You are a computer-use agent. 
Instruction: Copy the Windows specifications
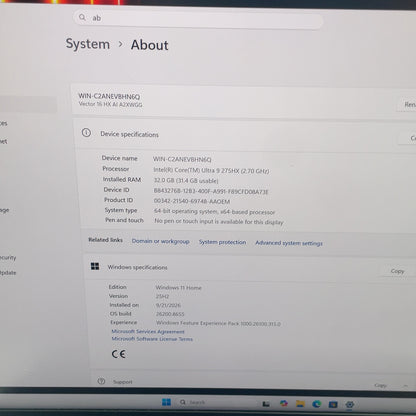pos(397,271)
